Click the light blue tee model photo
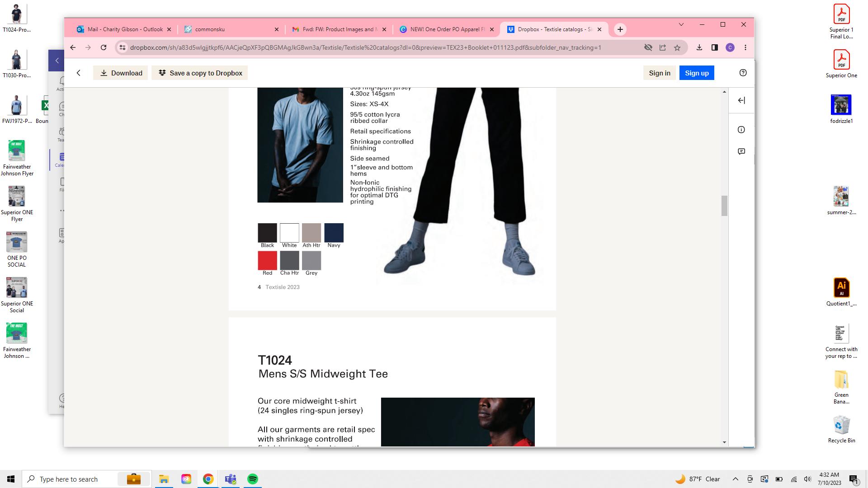Screen dimensions: 868x488 [x=300, y=145]
